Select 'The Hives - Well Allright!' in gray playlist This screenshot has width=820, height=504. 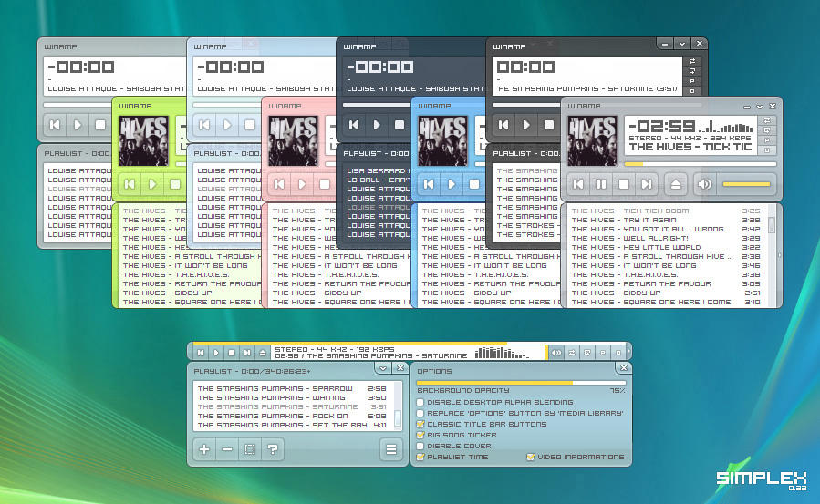(666, 238)
